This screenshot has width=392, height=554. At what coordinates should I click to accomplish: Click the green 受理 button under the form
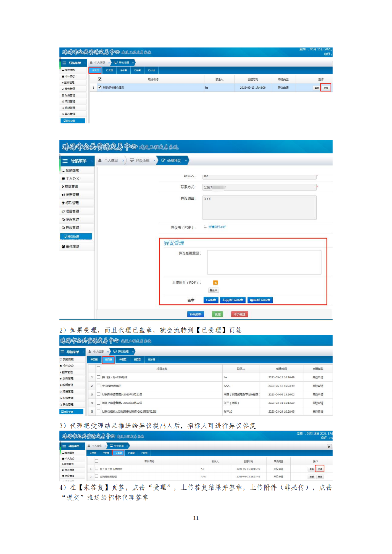(x=217, y=314)
